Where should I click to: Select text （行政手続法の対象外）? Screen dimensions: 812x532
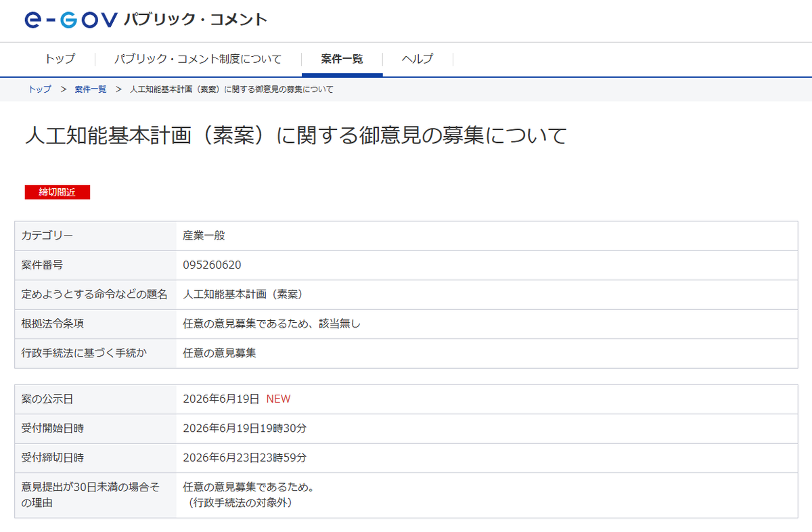pyautogui.click(x=240, y=504)
